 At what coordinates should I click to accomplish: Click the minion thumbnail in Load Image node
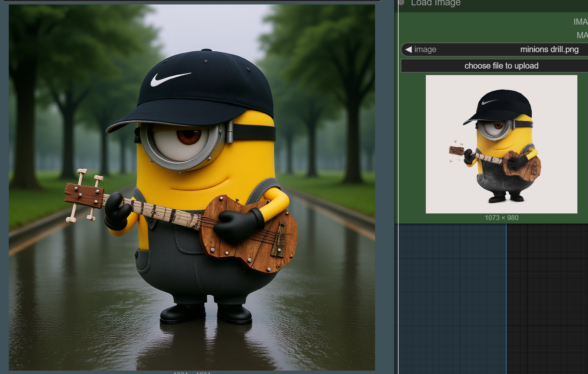501,144
